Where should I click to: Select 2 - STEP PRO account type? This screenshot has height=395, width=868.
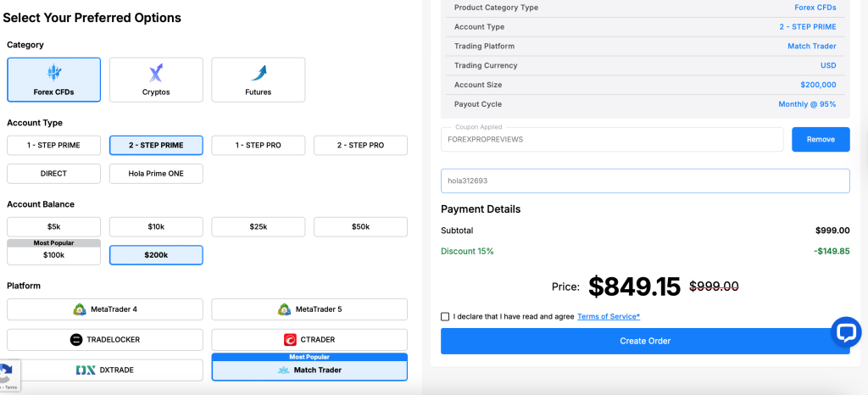[360, 145]
